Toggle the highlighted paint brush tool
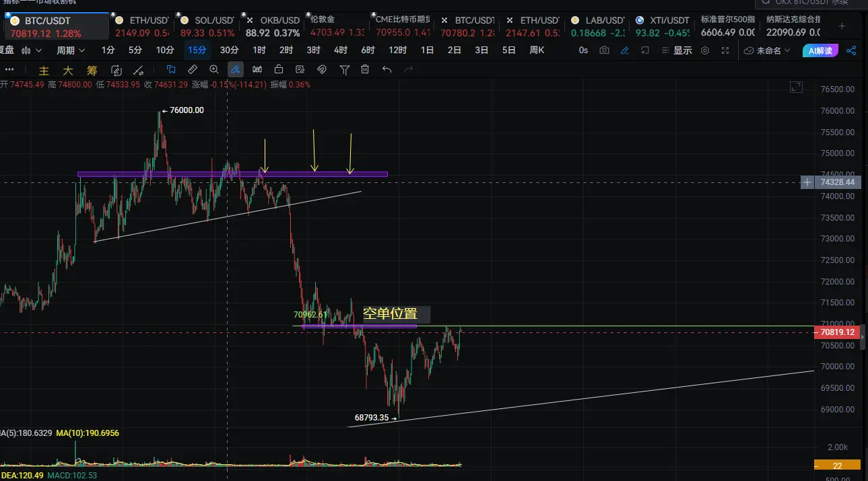 pyautogui.click(x=236, y=69)
